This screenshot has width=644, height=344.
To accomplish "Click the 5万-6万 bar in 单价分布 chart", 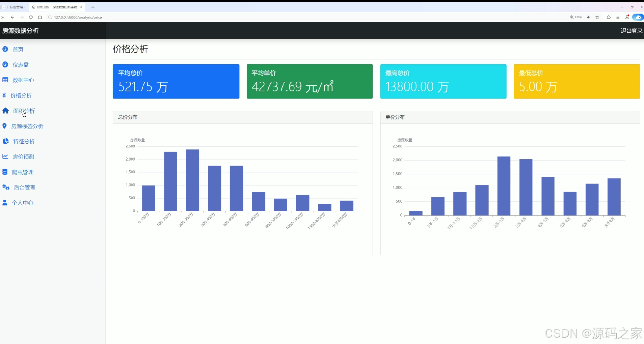I will (570, 204).
